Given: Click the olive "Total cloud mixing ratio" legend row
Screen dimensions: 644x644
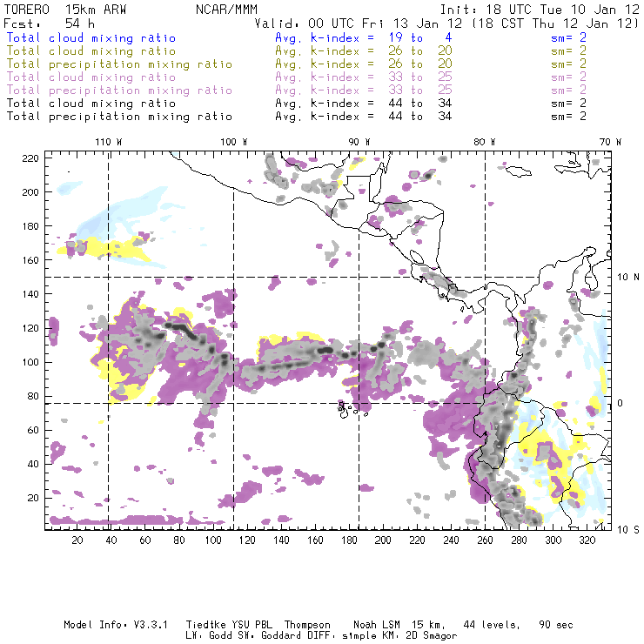Looking at the screenshot, I should coord(91,51).
